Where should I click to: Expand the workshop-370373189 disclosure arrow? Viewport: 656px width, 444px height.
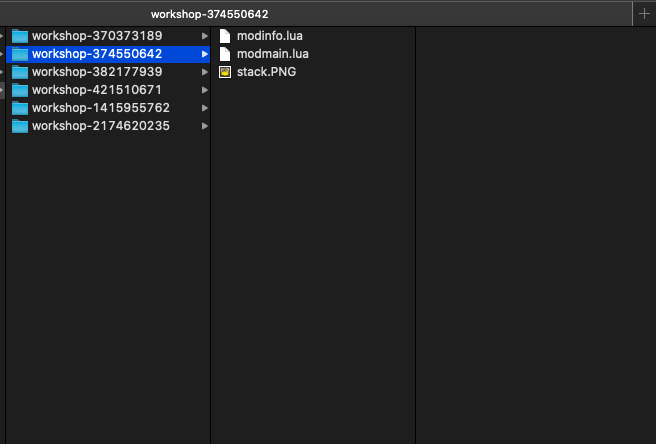point(205,36)
